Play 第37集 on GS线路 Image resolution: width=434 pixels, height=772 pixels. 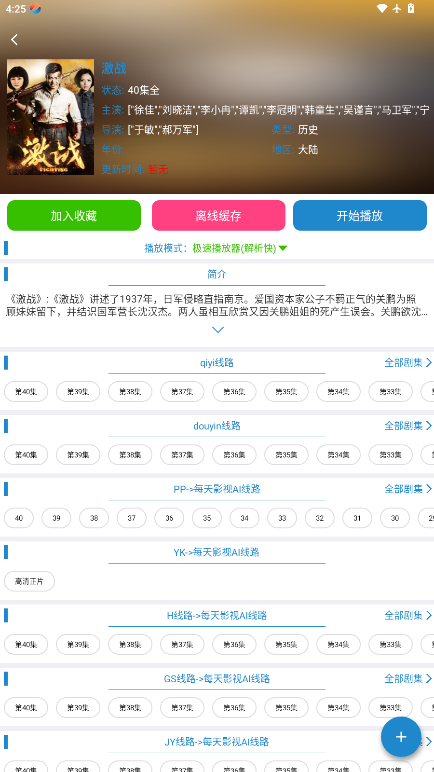[x=182, y=708]
